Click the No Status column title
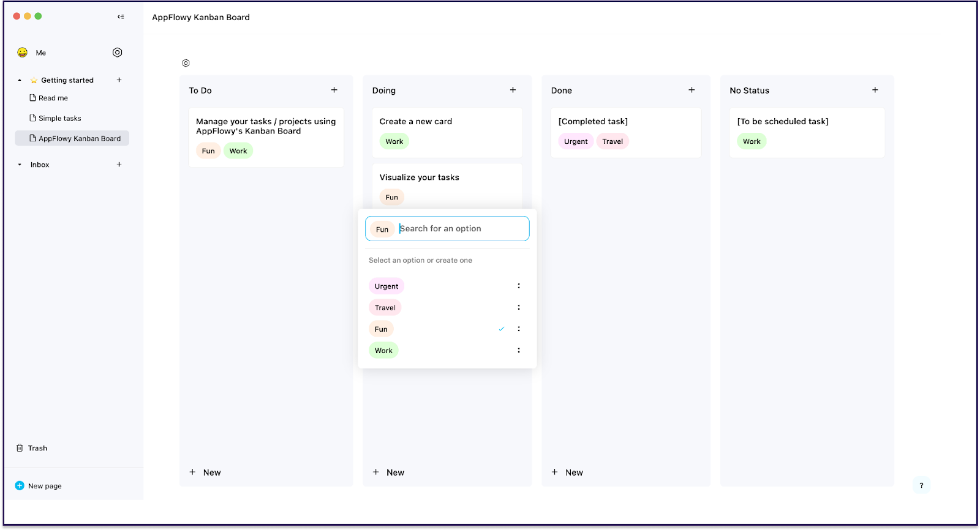Viewport: 980px width, 530px height. pos(750,91)
